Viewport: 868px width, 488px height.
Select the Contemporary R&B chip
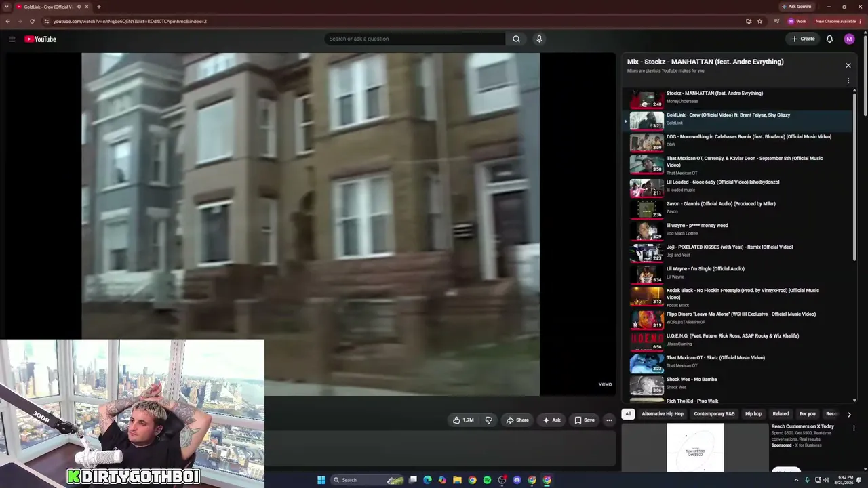pos(714,414)
